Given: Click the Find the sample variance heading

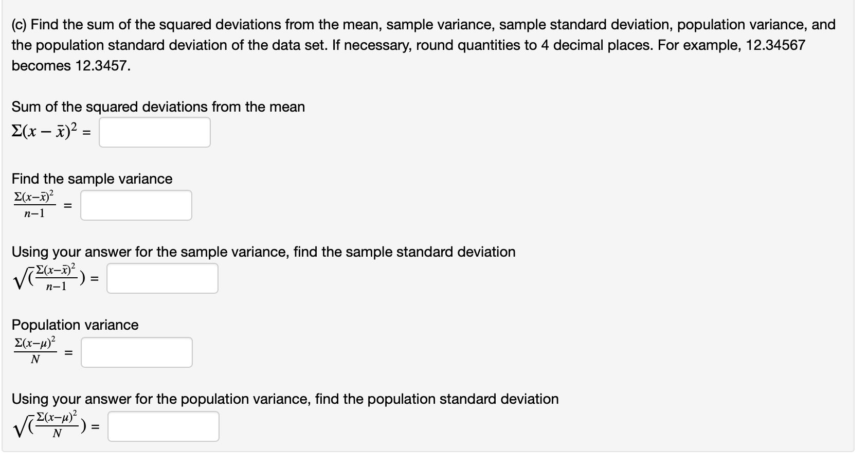Looking at the screenshot, I should click(92, 179).
